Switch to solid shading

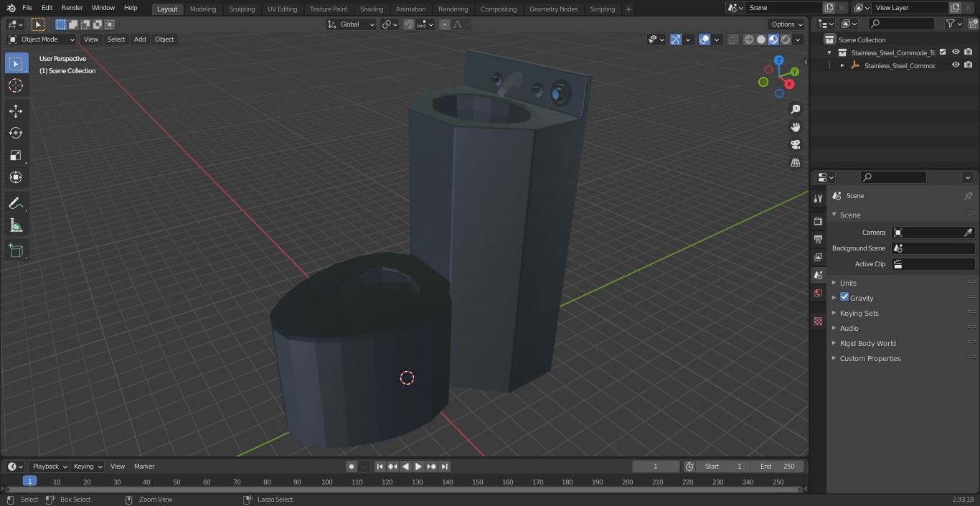761,39
